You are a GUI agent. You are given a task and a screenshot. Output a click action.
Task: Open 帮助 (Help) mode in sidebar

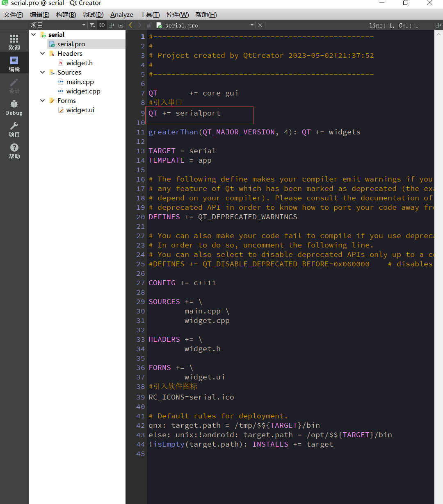point(14,151)
